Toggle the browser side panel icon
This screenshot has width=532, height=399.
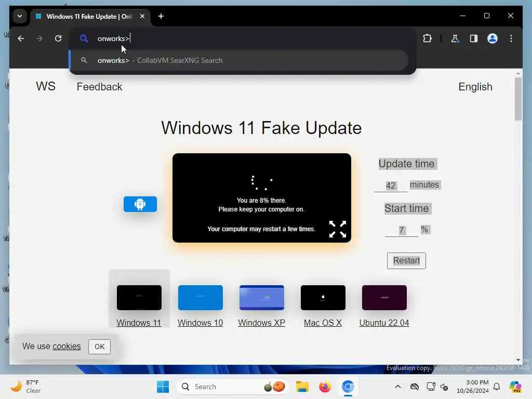click(x=474, y=38)
